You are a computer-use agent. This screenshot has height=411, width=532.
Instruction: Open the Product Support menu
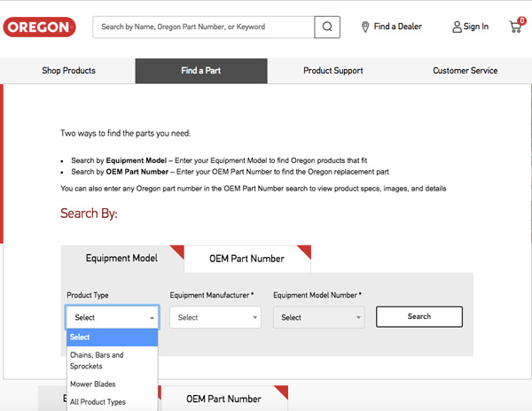pyautogui.click(x=332, y=71)
